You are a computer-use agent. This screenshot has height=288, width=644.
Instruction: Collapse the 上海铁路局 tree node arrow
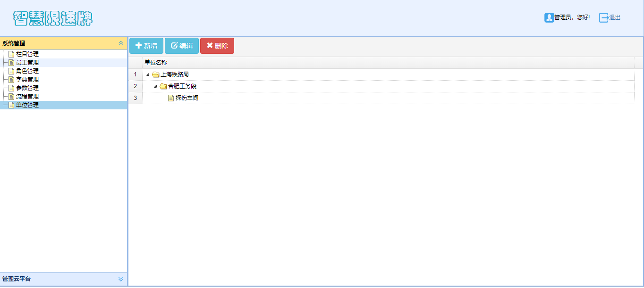click(148, 74)
